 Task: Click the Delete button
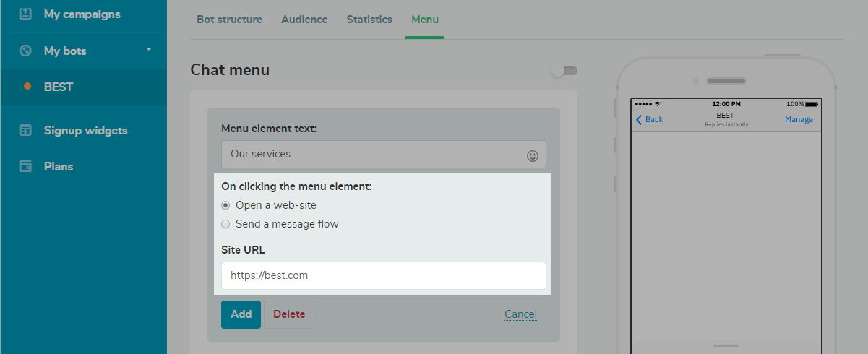(289, 314)
